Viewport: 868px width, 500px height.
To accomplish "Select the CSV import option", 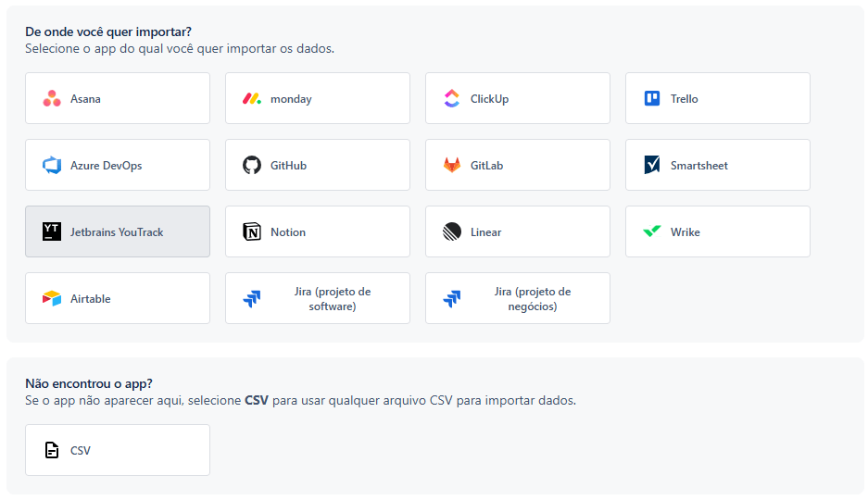I will click(x=118, y=450).
